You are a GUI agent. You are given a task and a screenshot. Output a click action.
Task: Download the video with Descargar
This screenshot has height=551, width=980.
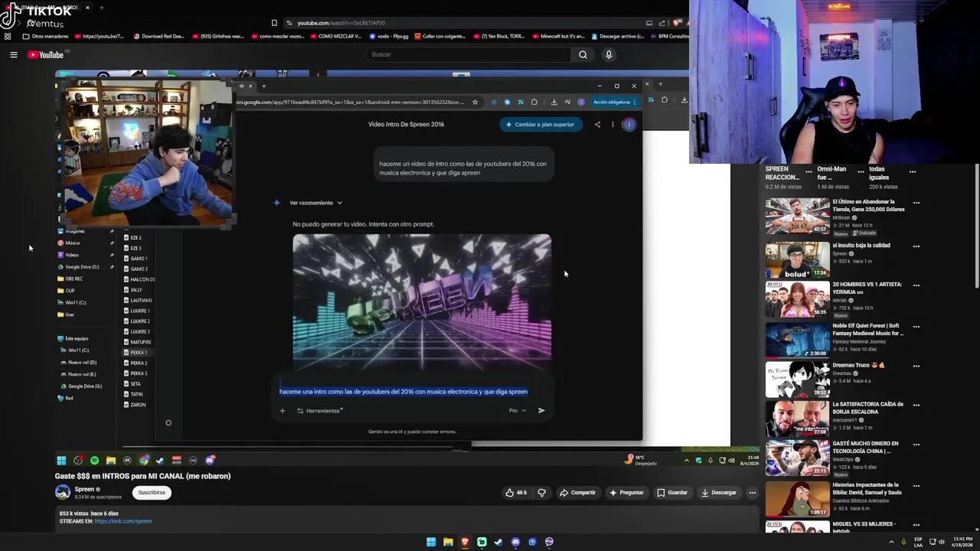pyautogui.click(x=719, y=493)
